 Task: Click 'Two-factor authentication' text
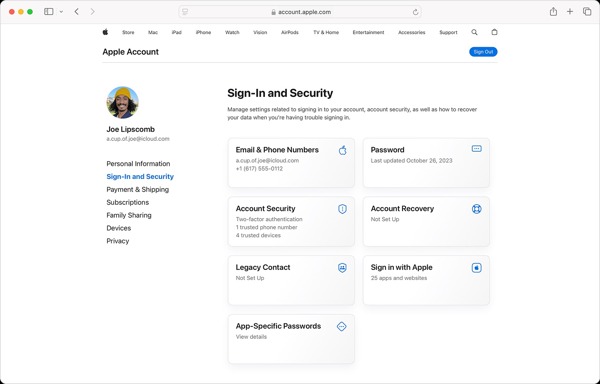[269, 219]
